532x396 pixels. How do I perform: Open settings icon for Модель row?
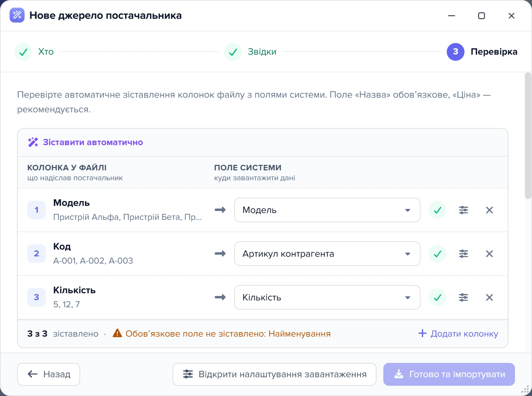(463, 210)
